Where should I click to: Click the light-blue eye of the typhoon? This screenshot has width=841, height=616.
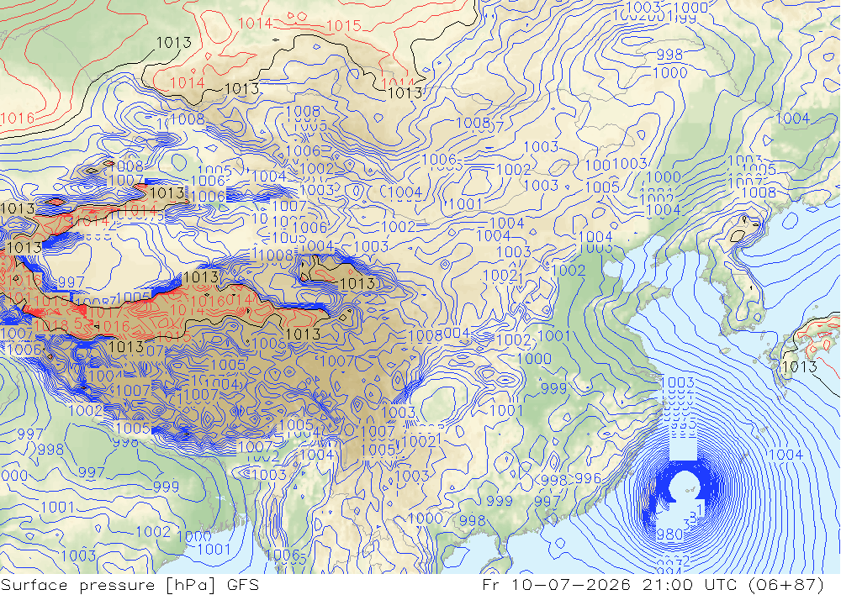click(x=685, y=485)
